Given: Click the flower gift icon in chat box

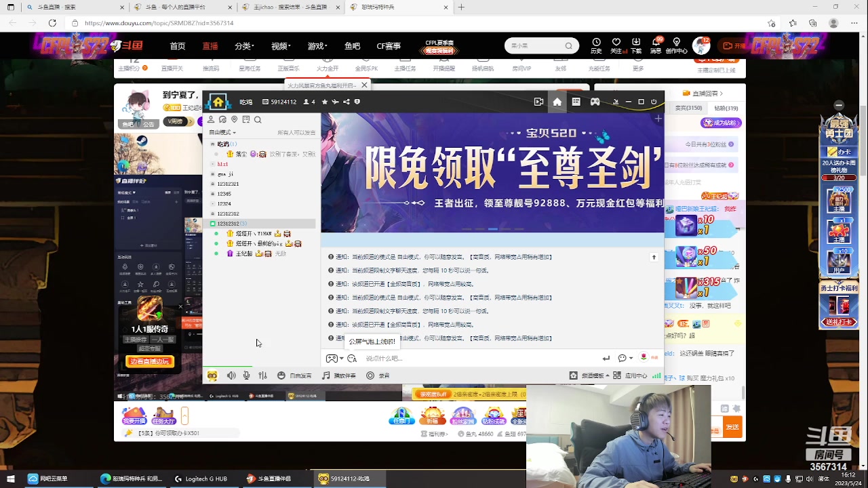Looking at the screenshot, I should tap(643, 357).
